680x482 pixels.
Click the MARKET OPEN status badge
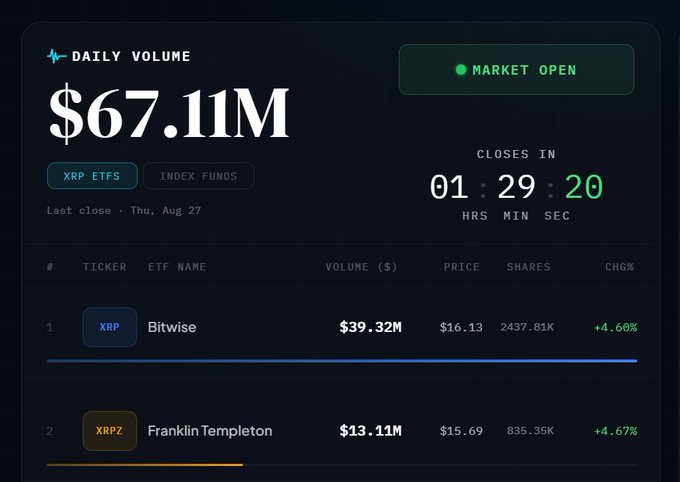[x=516, y=69]
